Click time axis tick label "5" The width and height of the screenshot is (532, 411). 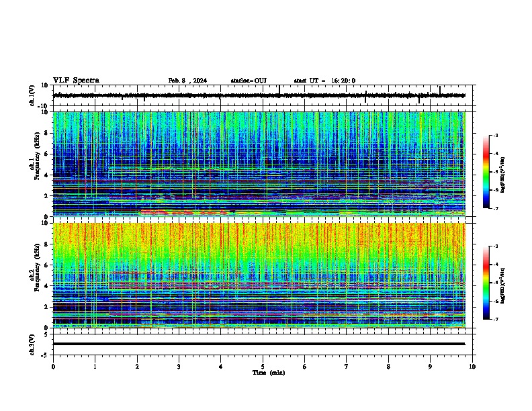263,367
